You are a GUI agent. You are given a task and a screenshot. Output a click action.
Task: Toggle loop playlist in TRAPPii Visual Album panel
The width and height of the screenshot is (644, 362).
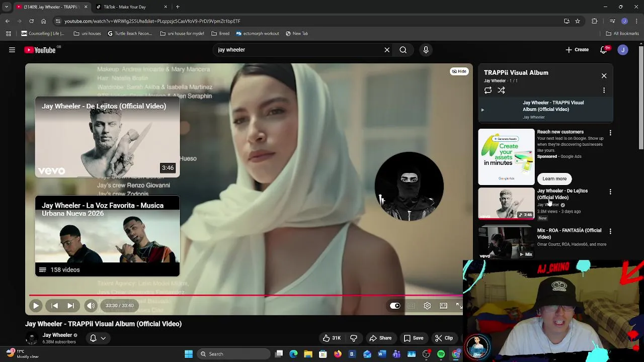click(488, 90)
